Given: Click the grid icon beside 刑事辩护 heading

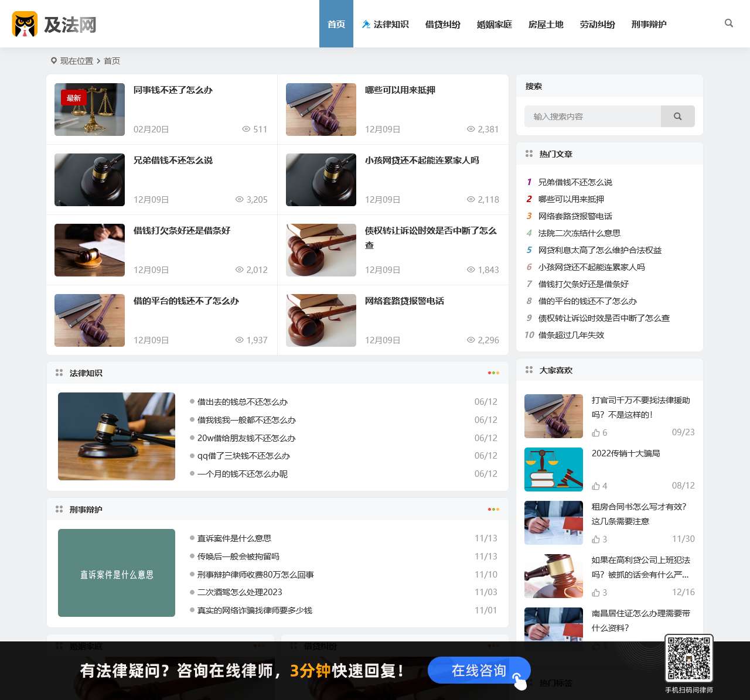Looking at the screenshot, I should [x=59, y=510].
